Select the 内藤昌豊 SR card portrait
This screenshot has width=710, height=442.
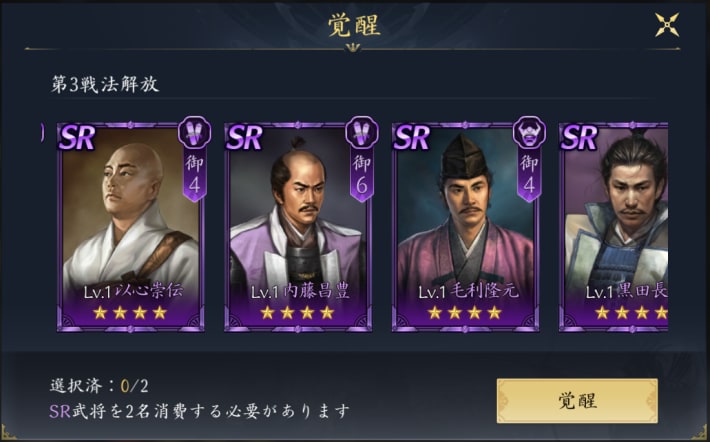coord(298,226)
